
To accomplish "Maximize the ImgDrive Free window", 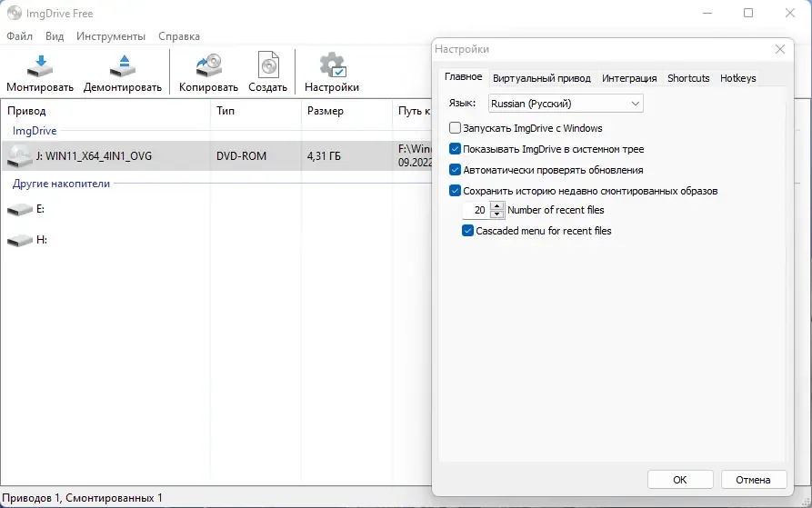I will (x=748, y=13).
